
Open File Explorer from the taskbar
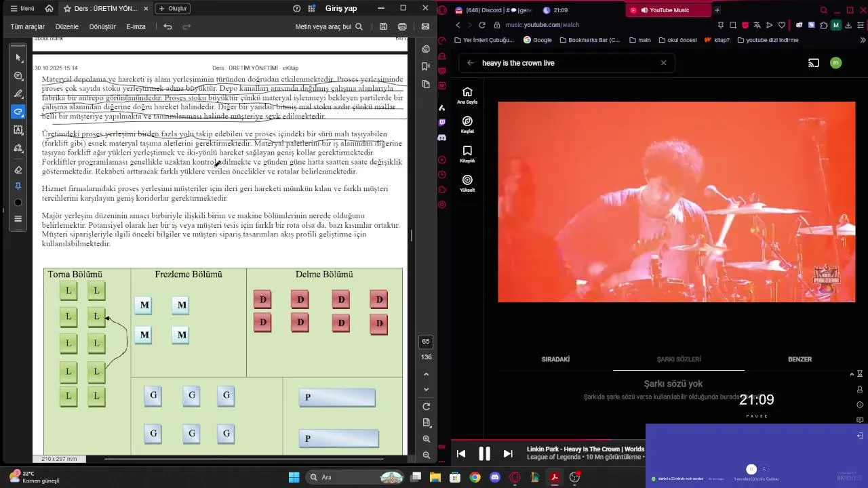(x=435, y=477)
